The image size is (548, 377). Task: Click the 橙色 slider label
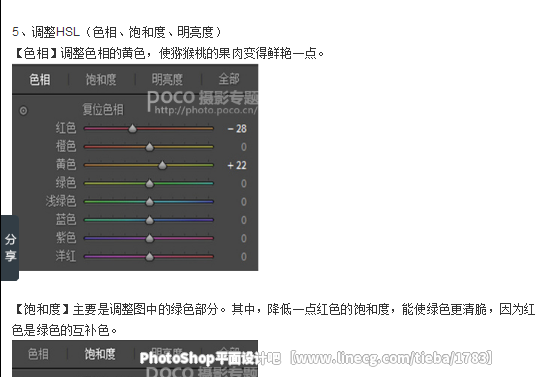coord(66,146)
